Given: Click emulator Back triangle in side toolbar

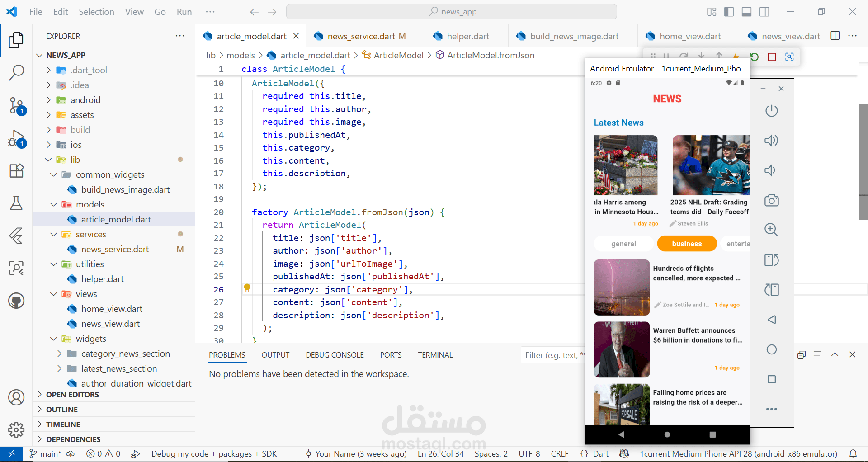Looking at the screenshot, I should tap(772, 320).
